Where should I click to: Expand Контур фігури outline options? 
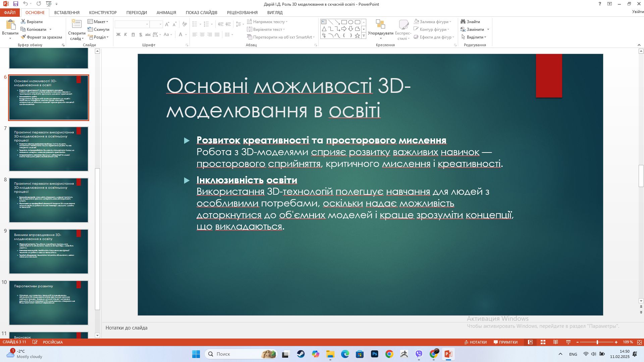(431, 29)
